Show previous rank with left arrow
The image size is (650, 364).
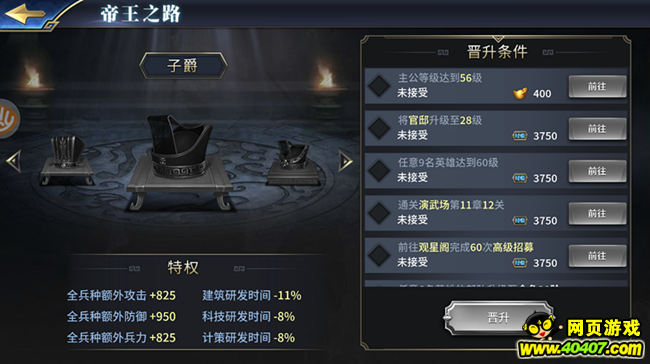click(14, 161)
